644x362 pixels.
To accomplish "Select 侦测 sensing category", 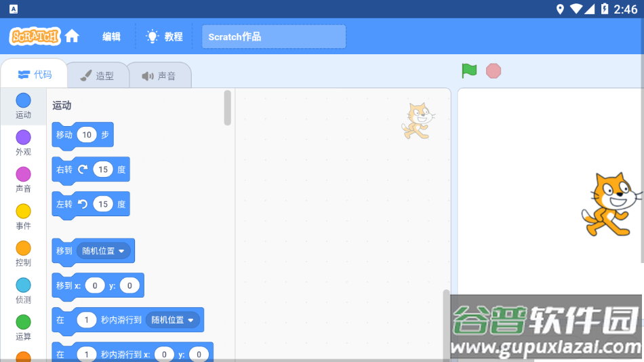I will pyautogui.click(x=24, y=291).
